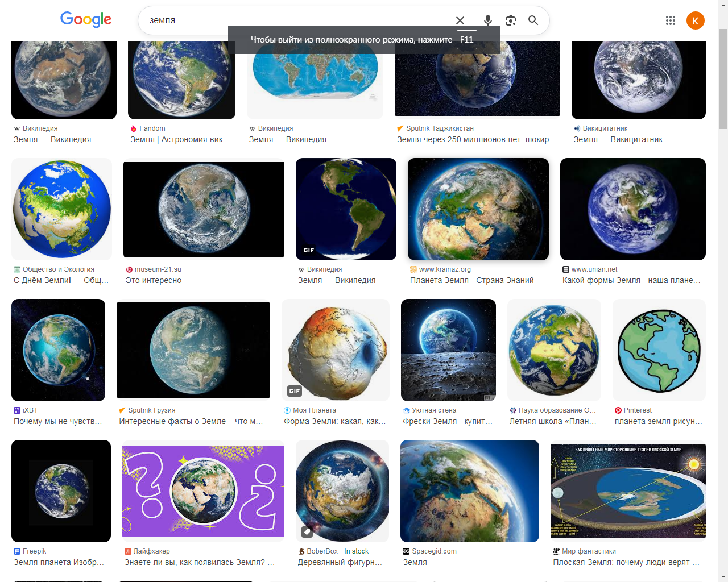
Task: Click the Викицитатник Земля result title
Action: 618,139
